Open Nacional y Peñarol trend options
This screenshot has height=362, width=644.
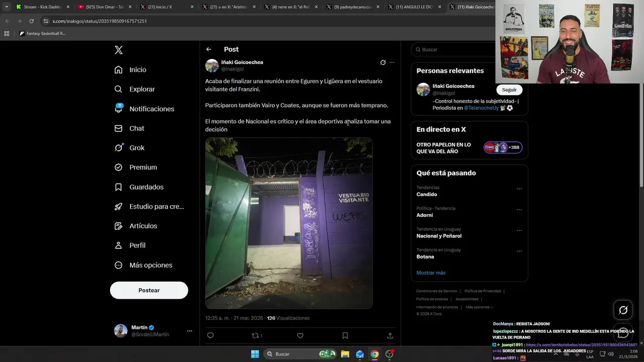point(519,231)
